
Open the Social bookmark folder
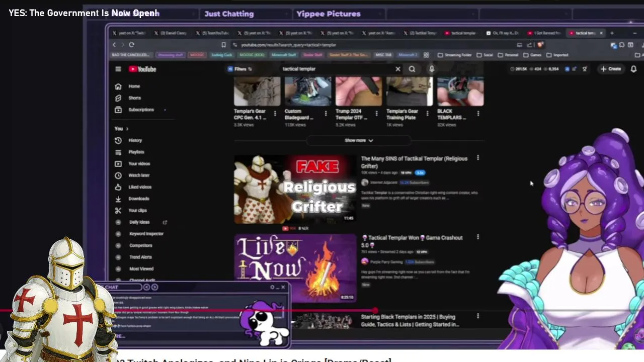[x=485, y=55]
